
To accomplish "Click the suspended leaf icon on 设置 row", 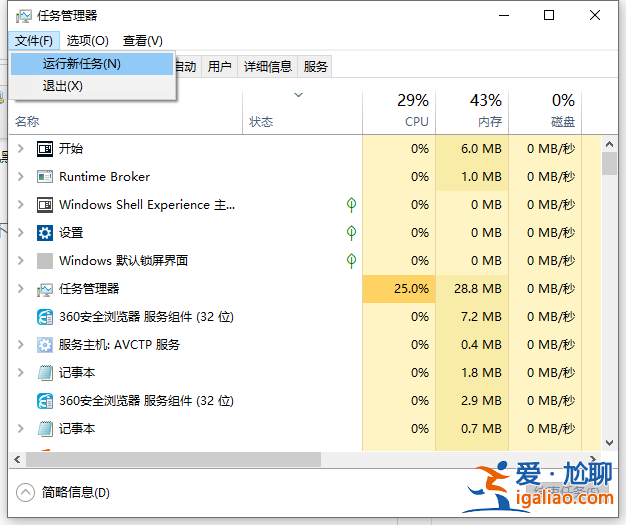I will [351, 233].
